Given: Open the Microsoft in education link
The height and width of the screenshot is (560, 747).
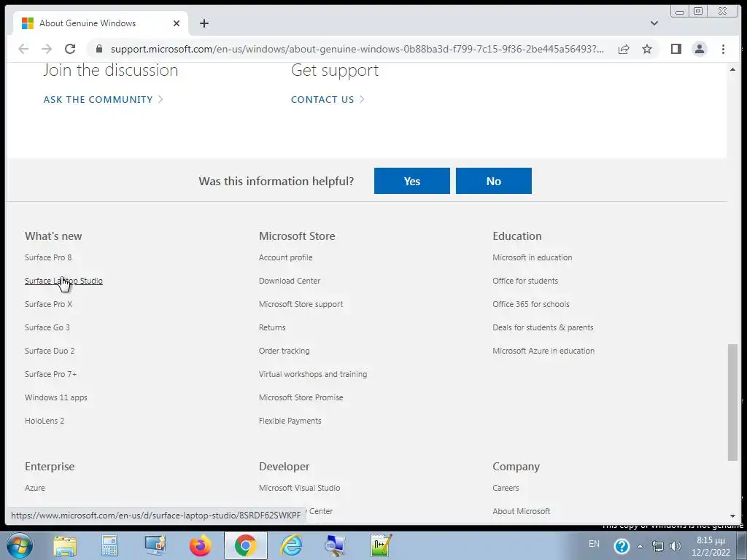Looking at the screenshot, I should pos(532,257).
